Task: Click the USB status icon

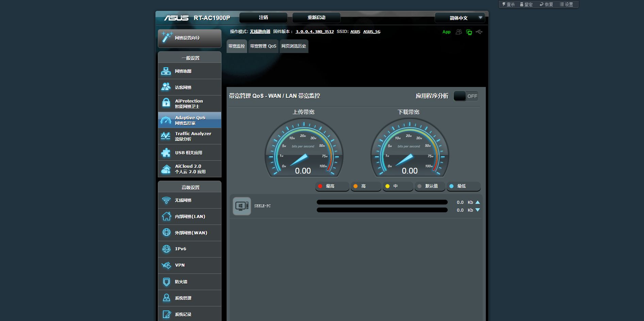Action: tap(479, 32)
